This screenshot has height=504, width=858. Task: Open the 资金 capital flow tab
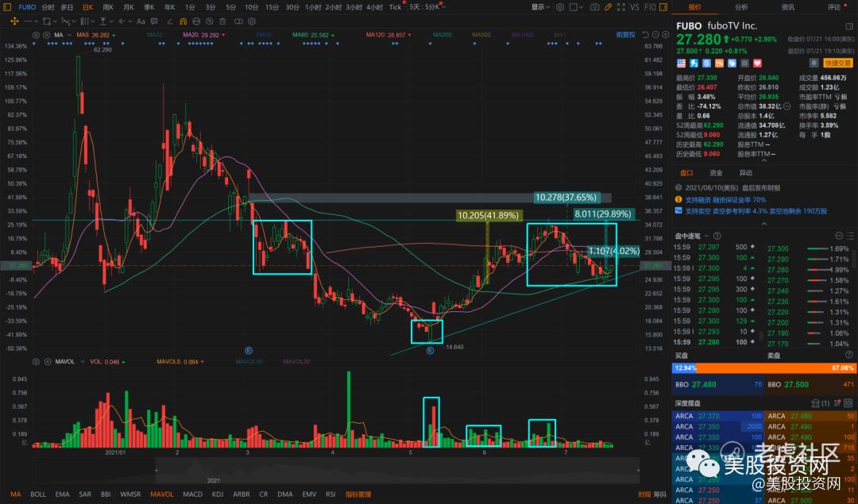pos(716,173)
